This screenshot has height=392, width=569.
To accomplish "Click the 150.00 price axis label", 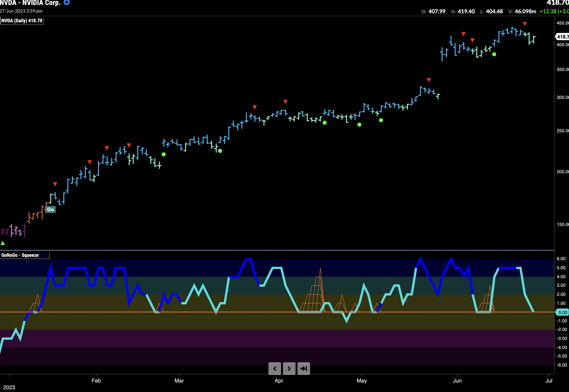I will tap(563, 224).
